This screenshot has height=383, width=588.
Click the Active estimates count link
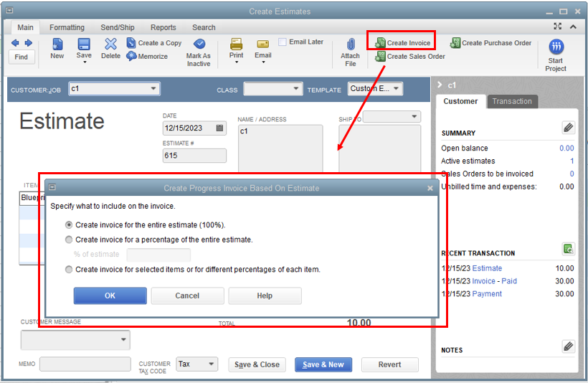click(572, 161)
